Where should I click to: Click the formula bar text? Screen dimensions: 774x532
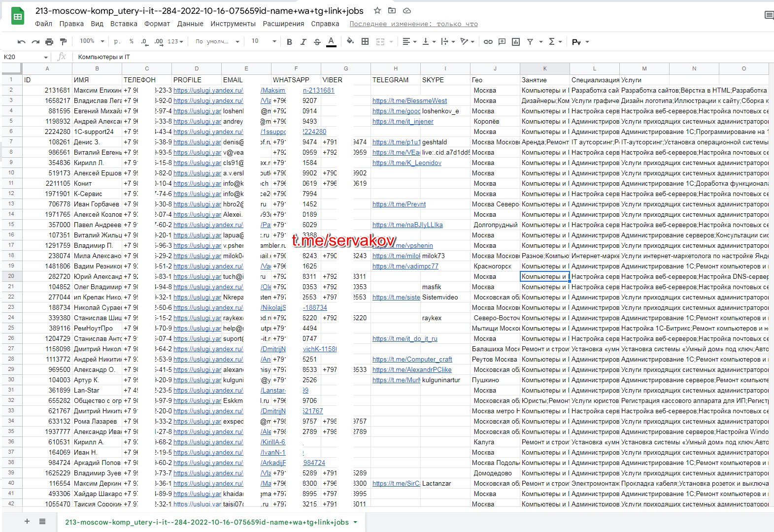coord(104,57)
